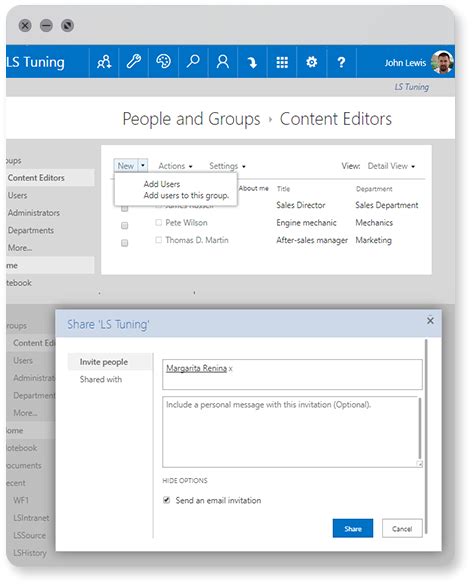Click the Sales Department cell
Viewport: 472px width, 585px height.
click(x=387, y=205)
